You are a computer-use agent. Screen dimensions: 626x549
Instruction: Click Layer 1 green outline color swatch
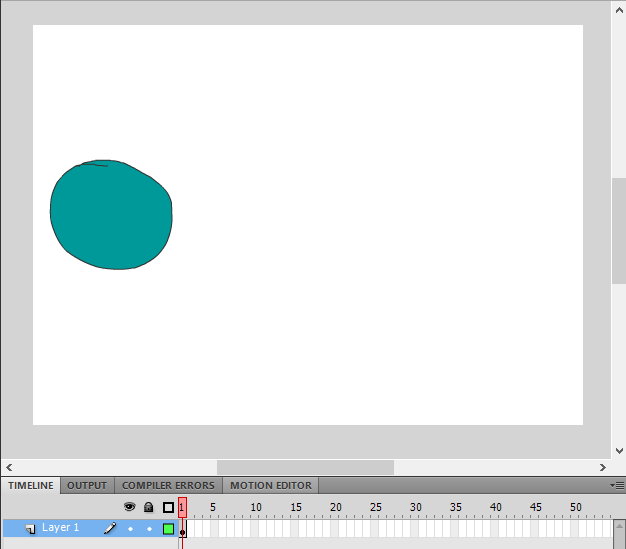point(168,529)
